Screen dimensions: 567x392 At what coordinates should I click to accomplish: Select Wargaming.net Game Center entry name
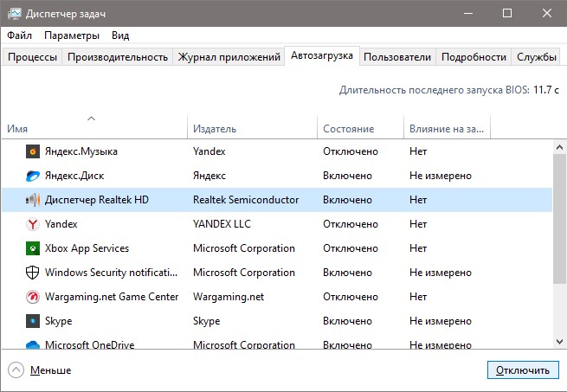point(112,297)
